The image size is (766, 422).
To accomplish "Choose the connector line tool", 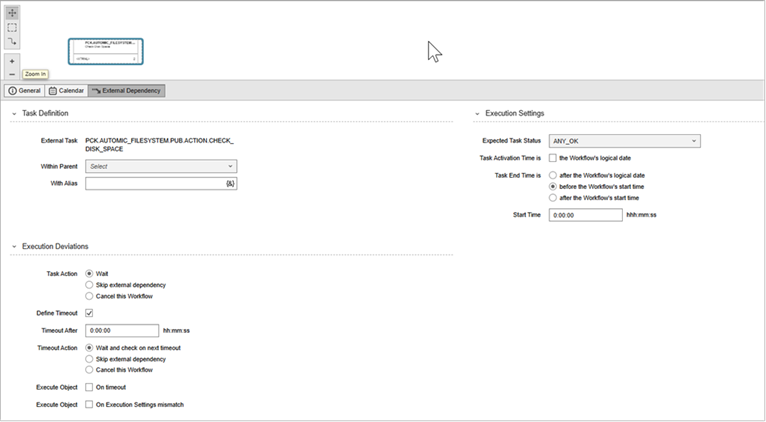I will [x=12, y=42].
